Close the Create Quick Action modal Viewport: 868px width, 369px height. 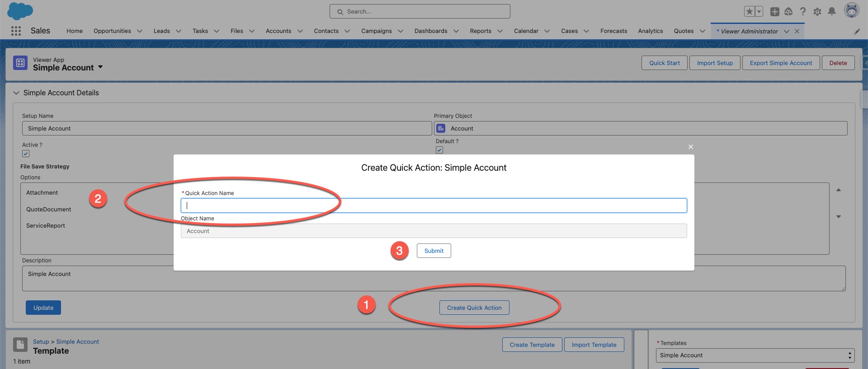point(691,147)
